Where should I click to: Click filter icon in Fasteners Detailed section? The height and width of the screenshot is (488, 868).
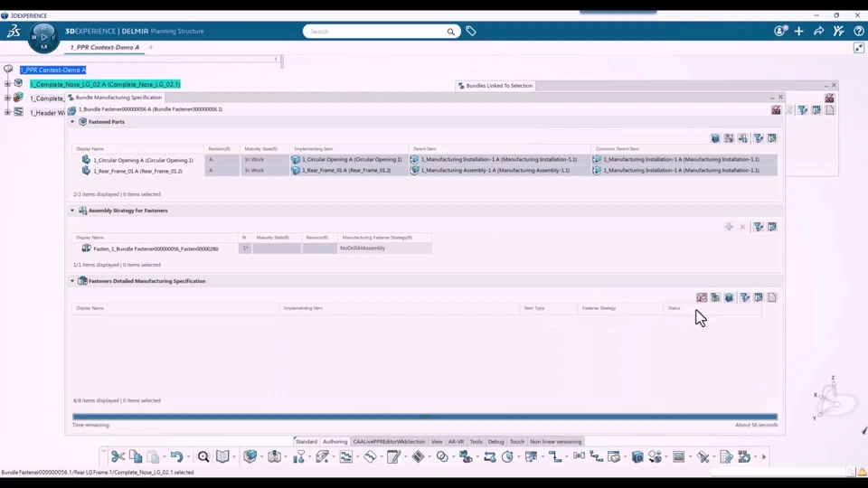pos(745,297)
